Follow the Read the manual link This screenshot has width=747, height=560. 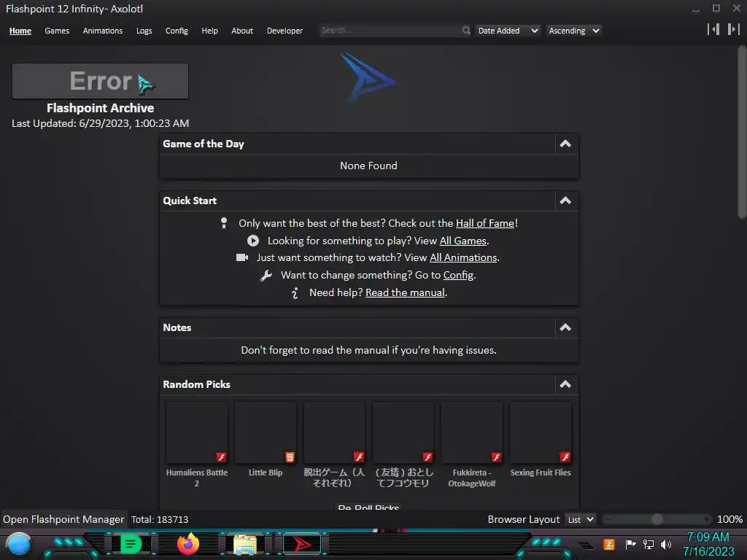[405, 292]
